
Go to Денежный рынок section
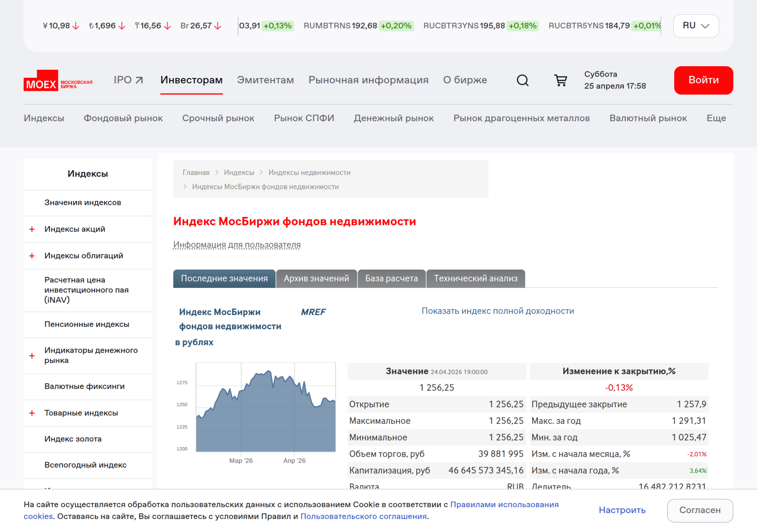point(394,118)
